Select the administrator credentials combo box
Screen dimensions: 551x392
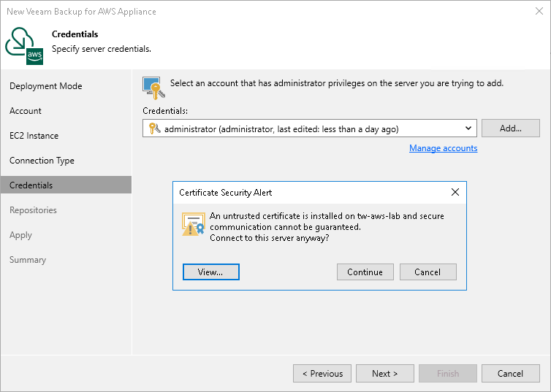pyautogui.click(x=307, y=128)
